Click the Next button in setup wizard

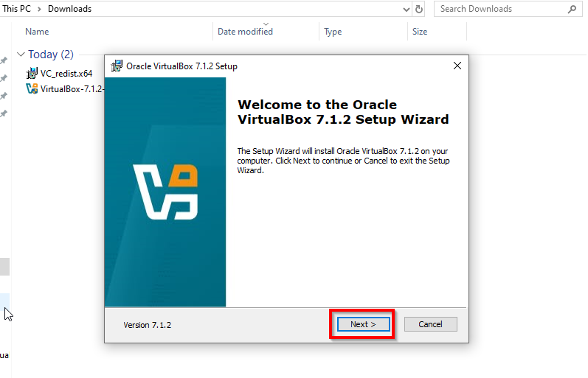point(363,324)
